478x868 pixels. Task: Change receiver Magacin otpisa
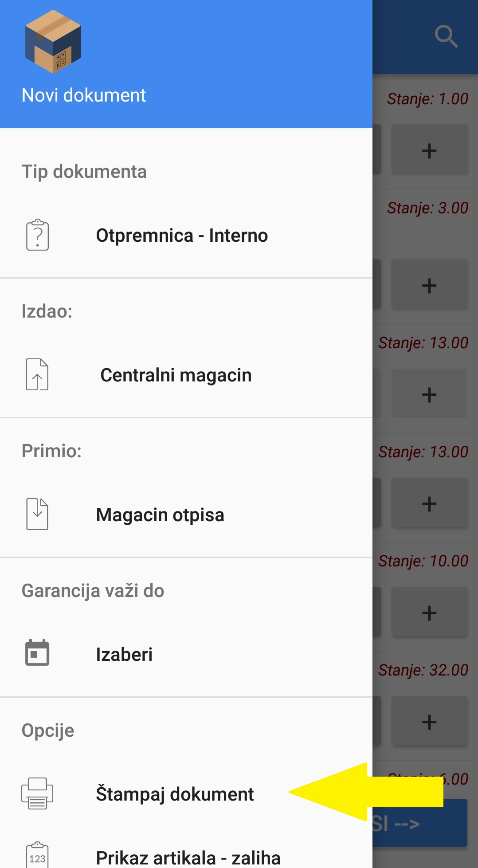160,515
